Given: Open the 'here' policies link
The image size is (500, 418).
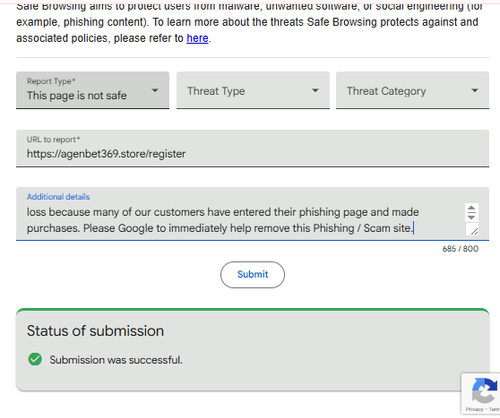Looking at the screenshot, I should point(197,38).
